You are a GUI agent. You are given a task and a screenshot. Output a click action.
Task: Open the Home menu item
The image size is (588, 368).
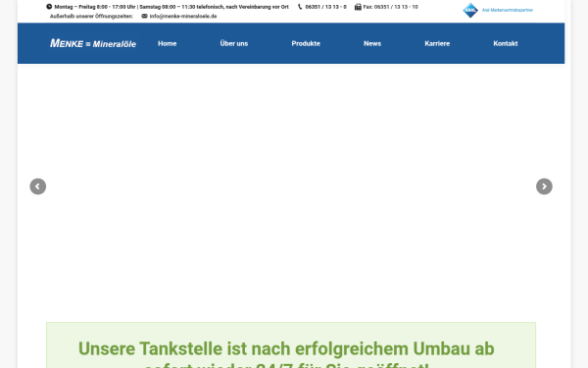pyautogui.click(x=168, y=43)
